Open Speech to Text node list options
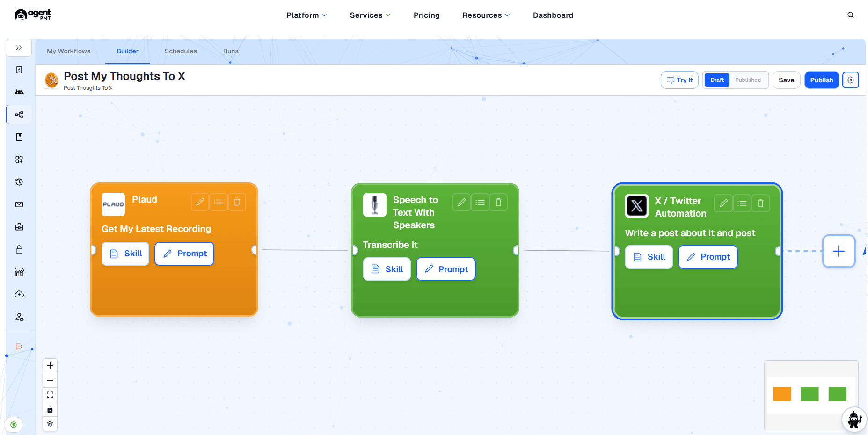The width and height of the screenshot is (868, 435). pyautogui.click(x=480, y=203)
